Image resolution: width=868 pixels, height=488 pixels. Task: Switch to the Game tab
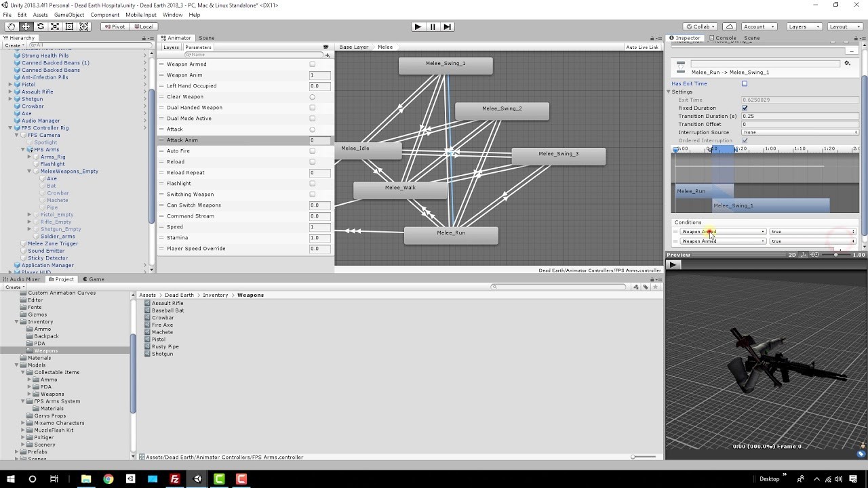coord(93,279)
